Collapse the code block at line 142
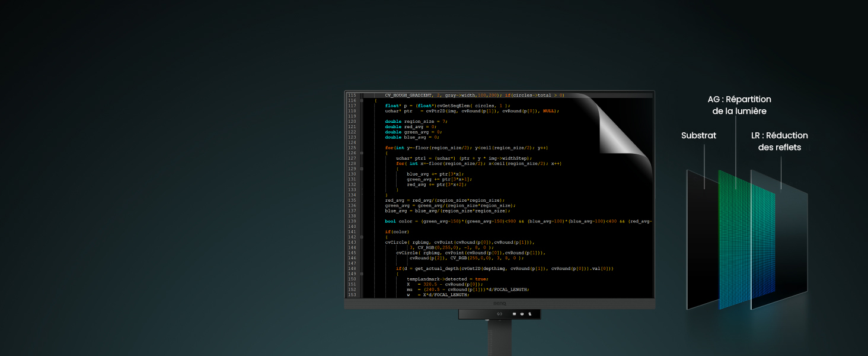The width and height of the screenshot is (868, 356). (362, 237)
